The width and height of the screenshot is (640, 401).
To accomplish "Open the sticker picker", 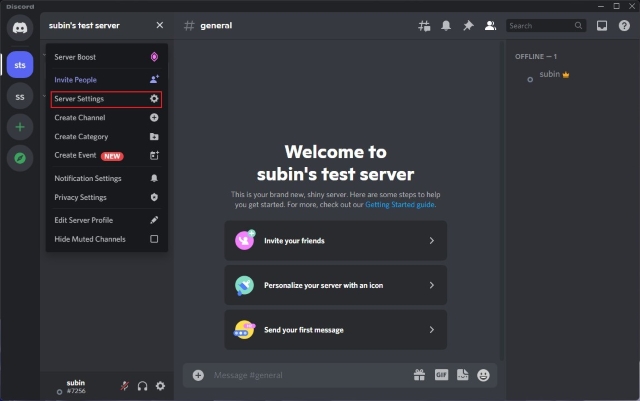I will coord(462,374).
